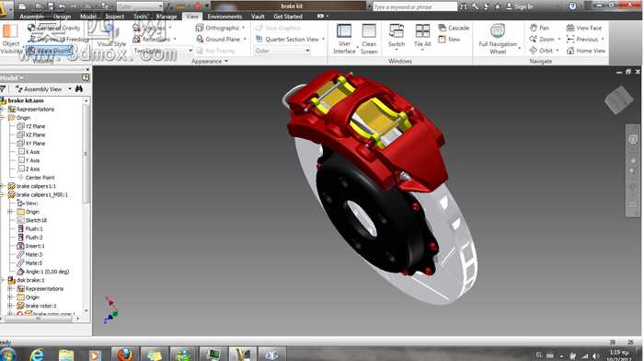Expand the brake rotor:1 node
Viewport: 644px width, 361px height.
coord(10,306)
